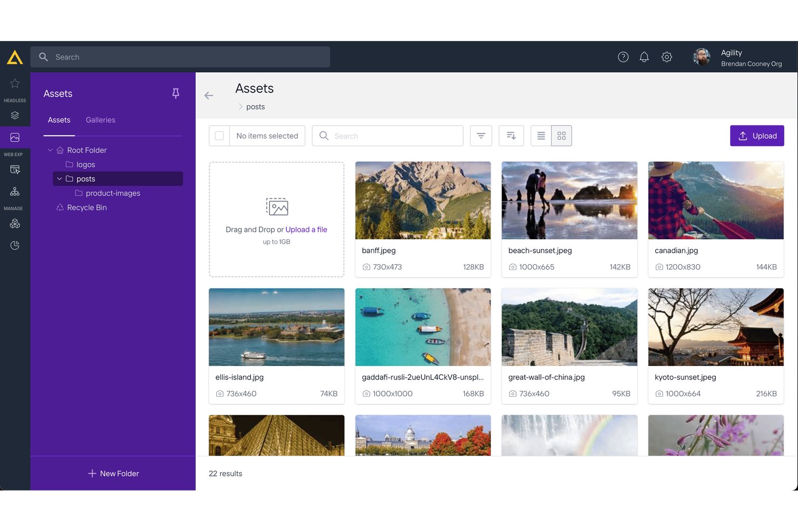Click the 22 results text
The height and width of the screenshot is (532, 798).
click(225, 473)
